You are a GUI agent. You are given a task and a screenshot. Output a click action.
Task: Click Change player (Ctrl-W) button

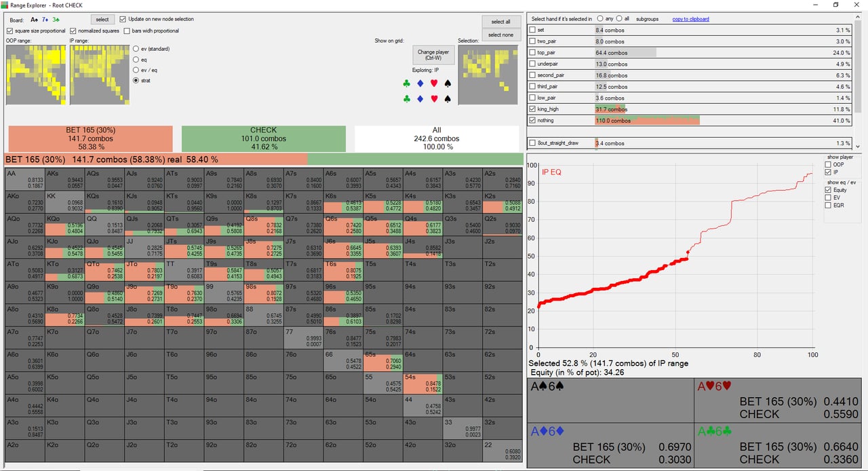tap(433, 55)
